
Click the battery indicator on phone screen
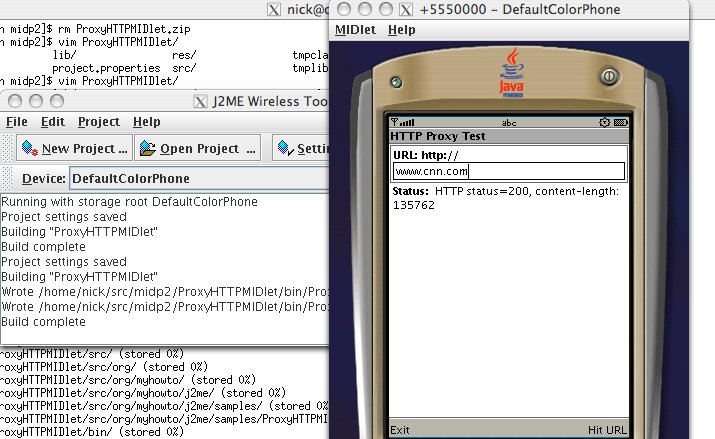pos(621,123)
